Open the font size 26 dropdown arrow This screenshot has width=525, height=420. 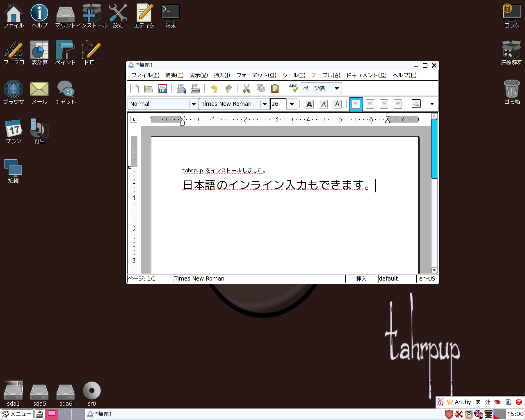click(292, 104)
